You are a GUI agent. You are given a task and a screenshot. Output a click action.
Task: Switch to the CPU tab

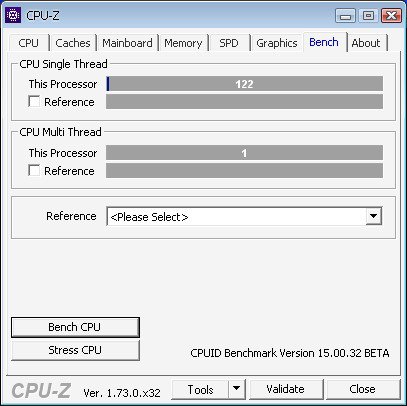tap(29, 43)
